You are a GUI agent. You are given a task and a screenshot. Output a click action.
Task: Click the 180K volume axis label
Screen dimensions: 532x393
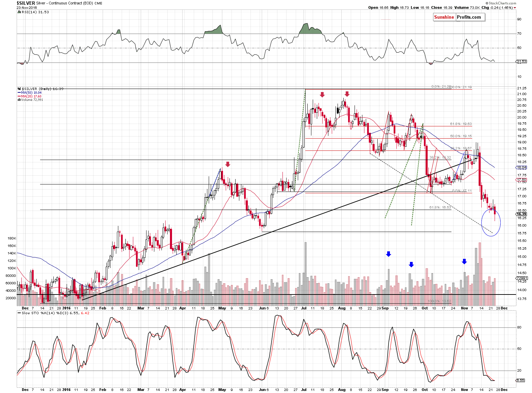pyautogui.click(x=12, y=238)
